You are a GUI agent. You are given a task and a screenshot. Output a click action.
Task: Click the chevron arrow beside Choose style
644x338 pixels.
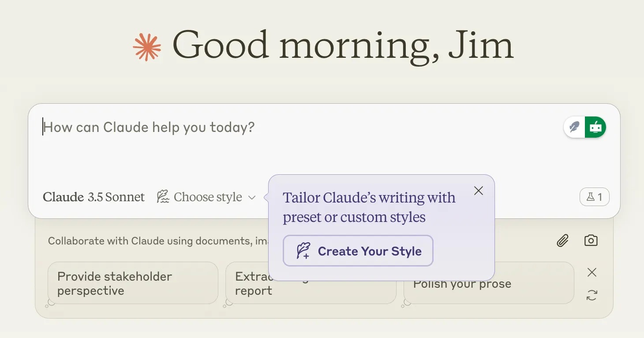click(x=252, y=198)
